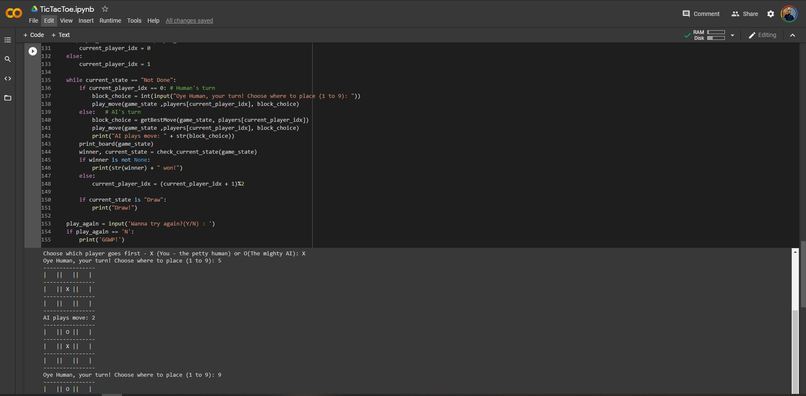
Task: Open the code snippets sidebar icon
Action: (8, 79)
